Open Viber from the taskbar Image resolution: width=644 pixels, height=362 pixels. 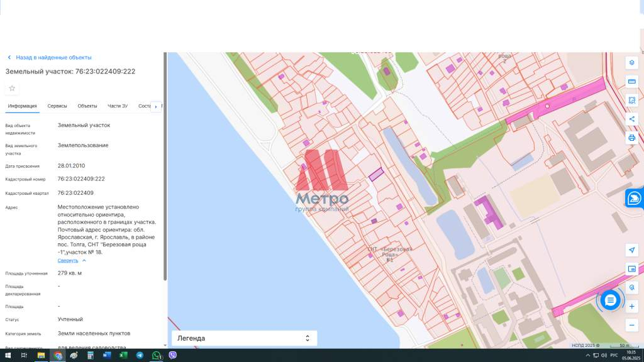(x=172, y=356)
